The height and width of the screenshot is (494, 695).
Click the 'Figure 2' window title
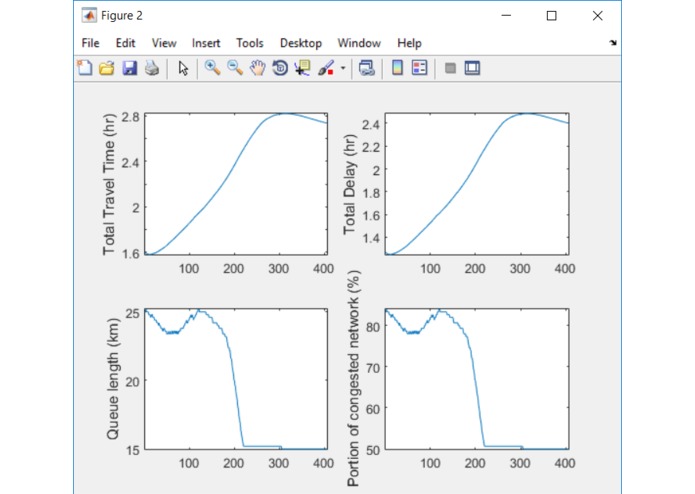point(121,16)
